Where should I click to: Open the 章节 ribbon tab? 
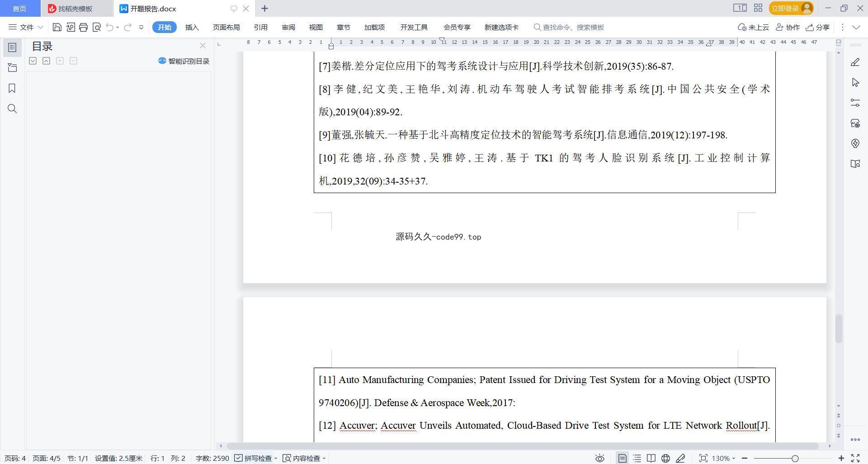343,27
